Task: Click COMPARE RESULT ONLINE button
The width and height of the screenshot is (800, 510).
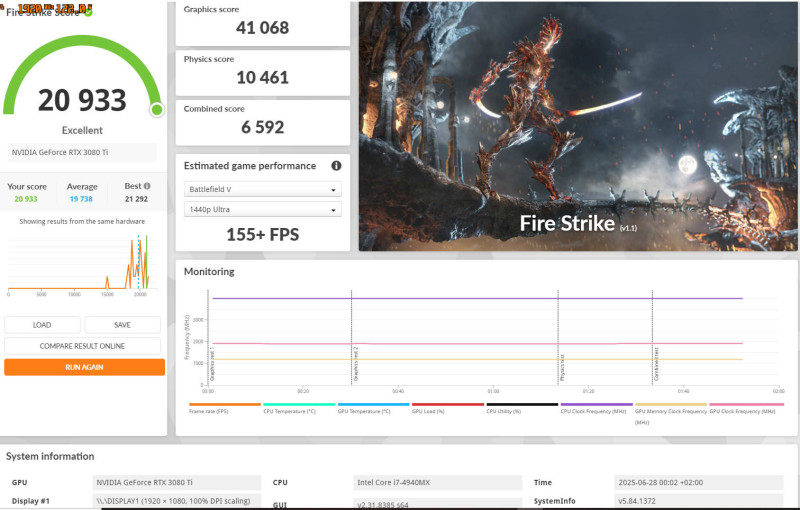Action: pos(82,346)
